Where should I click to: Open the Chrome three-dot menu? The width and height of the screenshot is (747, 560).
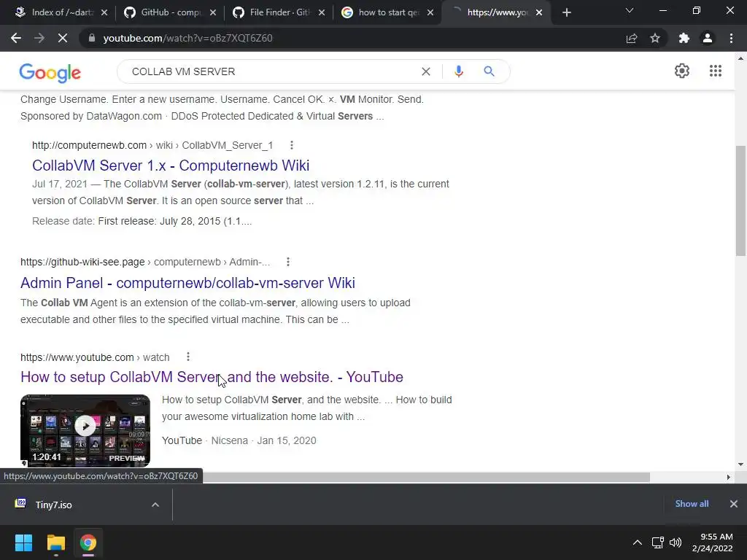(731, 38)
